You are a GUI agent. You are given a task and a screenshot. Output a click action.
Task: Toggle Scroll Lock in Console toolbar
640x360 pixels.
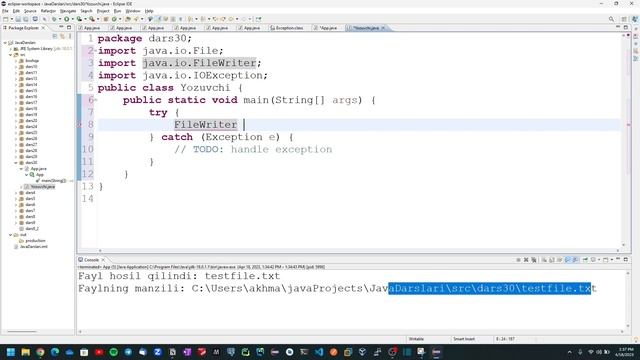pyautogui.click(x=552, y=260)
